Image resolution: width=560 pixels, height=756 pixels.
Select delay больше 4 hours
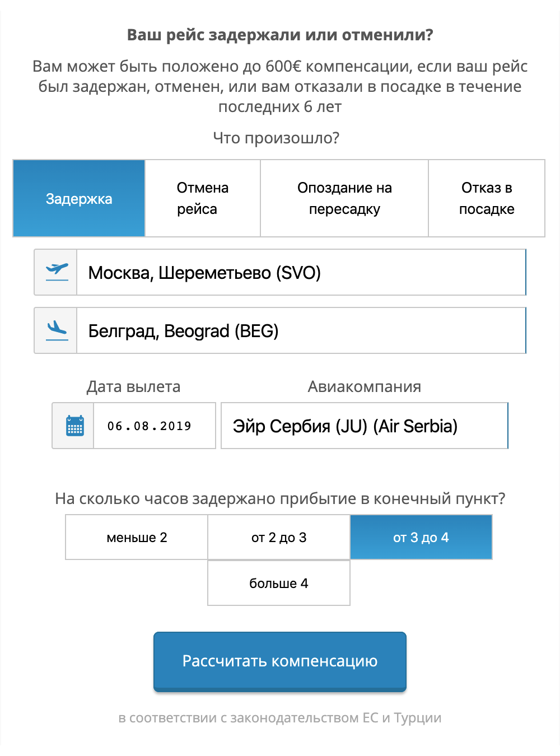point(279,583)
